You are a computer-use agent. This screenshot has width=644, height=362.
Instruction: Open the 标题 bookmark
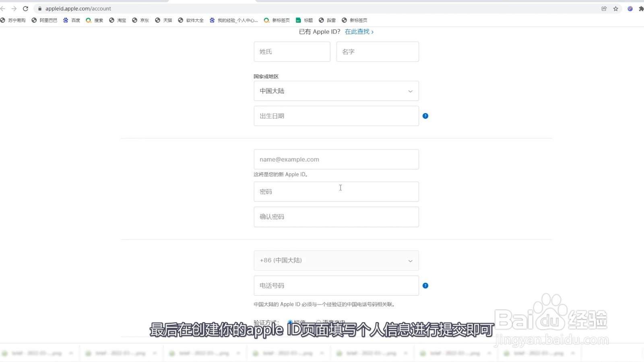click(x=304, y=20)
